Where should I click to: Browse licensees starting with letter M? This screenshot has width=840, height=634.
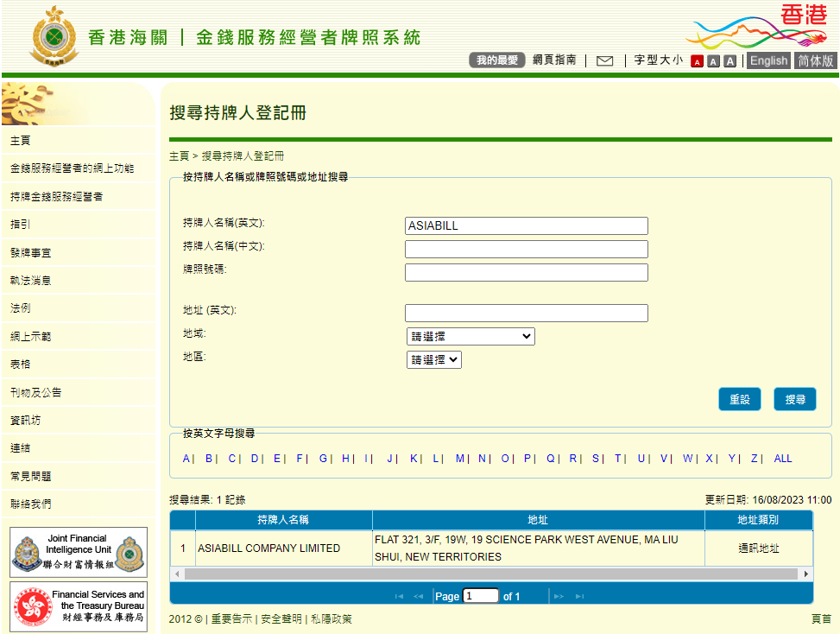pyautogui.click(x=459, y=459)
